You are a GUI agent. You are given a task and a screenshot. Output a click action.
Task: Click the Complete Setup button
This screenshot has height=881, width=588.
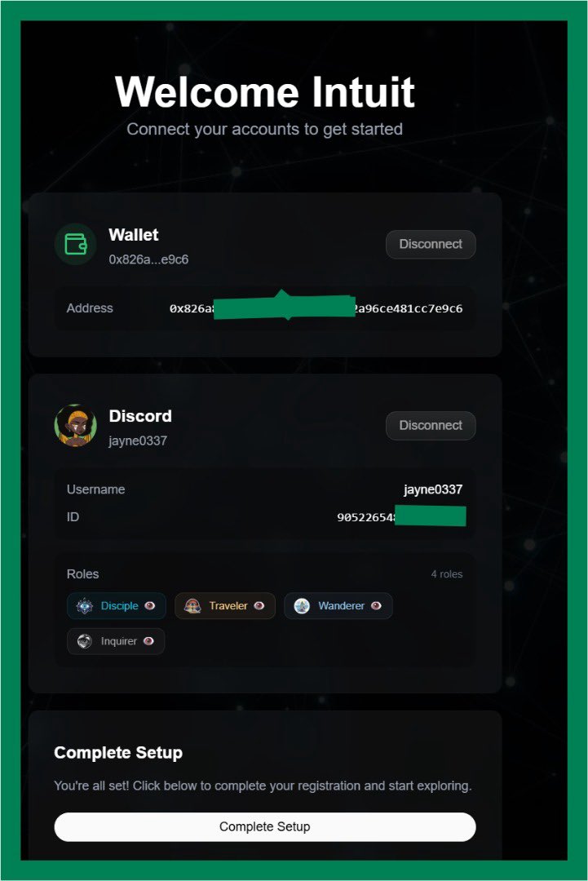(265, 826)
